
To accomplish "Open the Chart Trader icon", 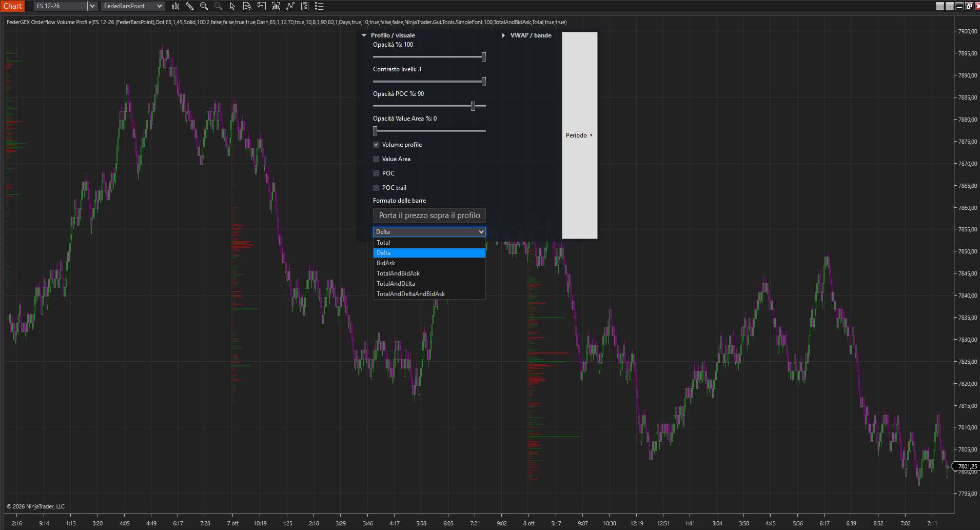I will (x=261, y=6).
